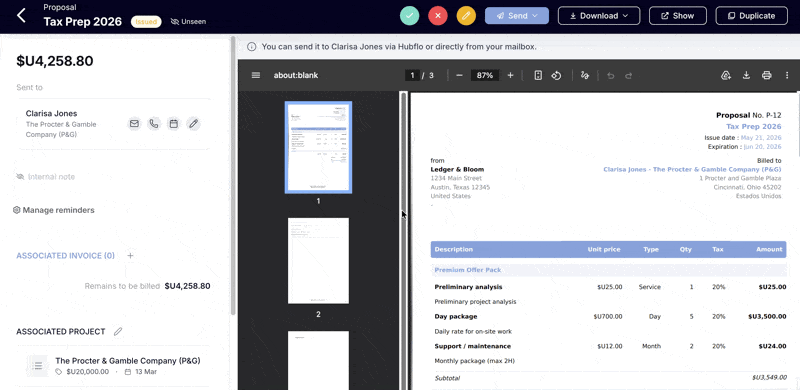Click the red reject X icon
This screenshot has height=390, width=800.
point(438,16)
